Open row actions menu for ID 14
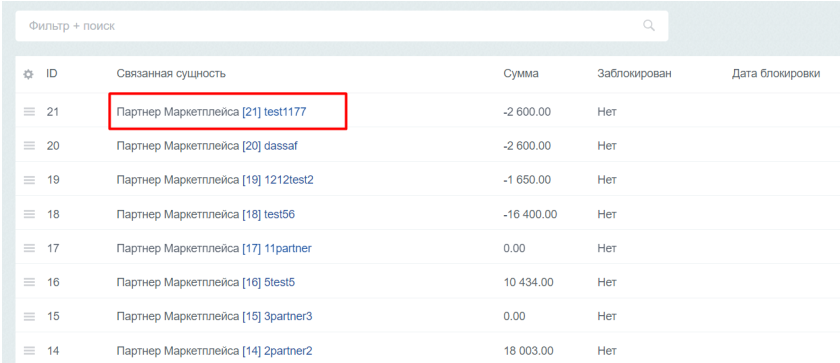 [x=29, y=351]
